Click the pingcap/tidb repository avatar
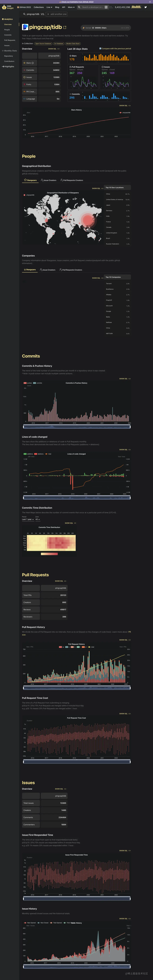 coord(25,27)
